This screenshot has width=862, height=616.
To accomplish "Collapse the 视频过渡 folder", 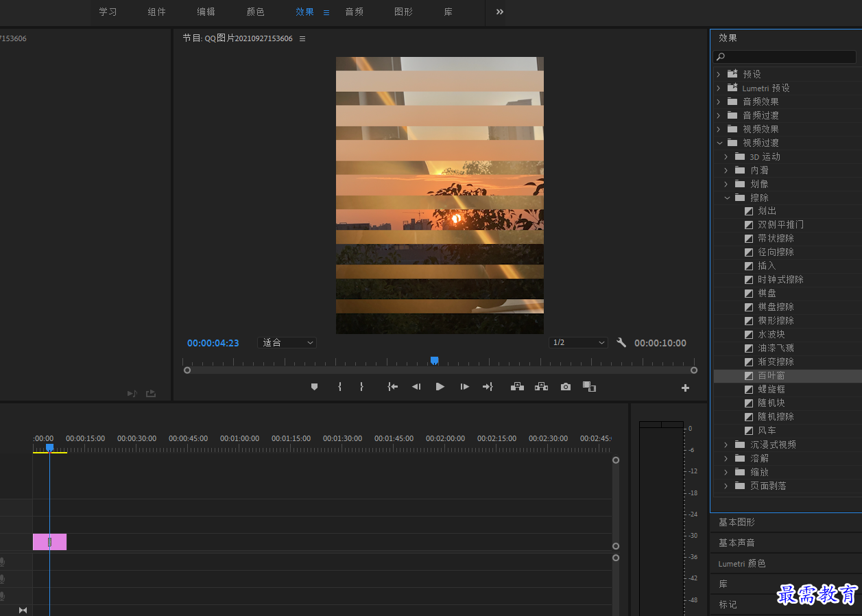I will (719, 143).
